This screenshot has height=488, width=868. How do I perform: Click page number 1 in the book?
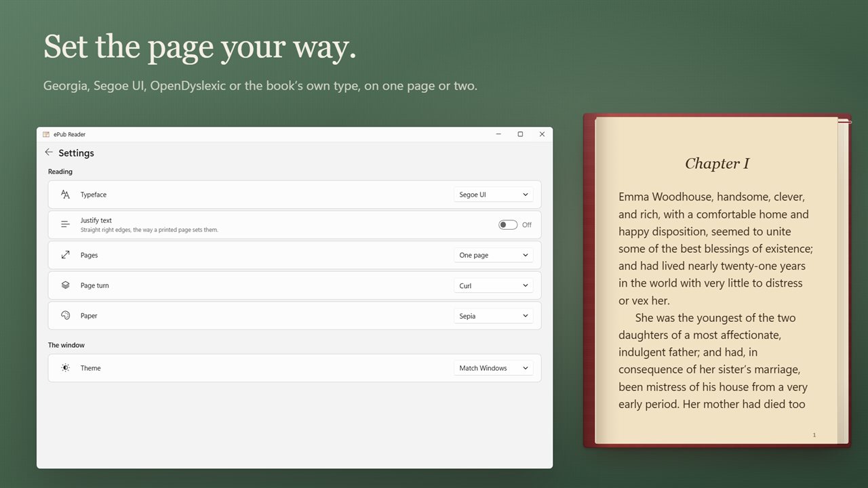pyautogui.click(x=814, y=435)
